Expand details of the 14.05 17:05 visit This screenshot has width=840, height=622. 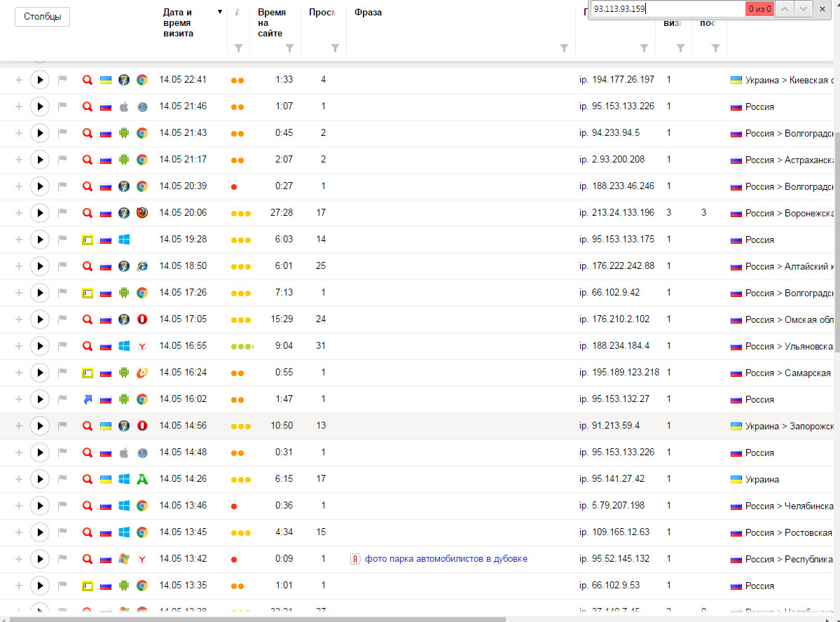point(19,319)
